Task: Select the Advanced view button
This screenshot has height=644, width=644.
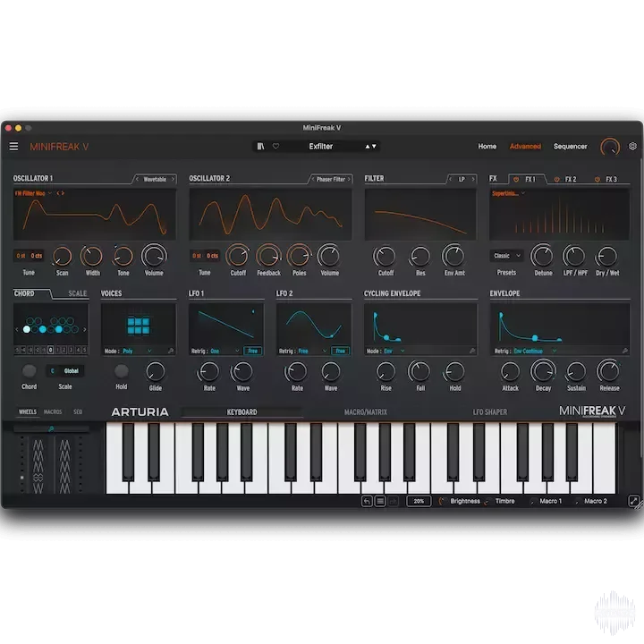Action: [525, 146]
